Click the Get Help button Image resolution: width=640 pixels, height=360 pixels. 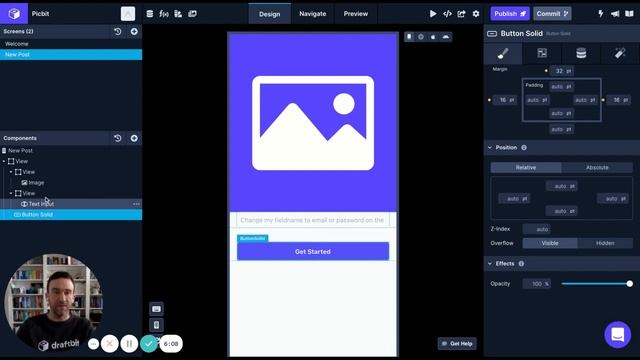[x=457, y=344]
